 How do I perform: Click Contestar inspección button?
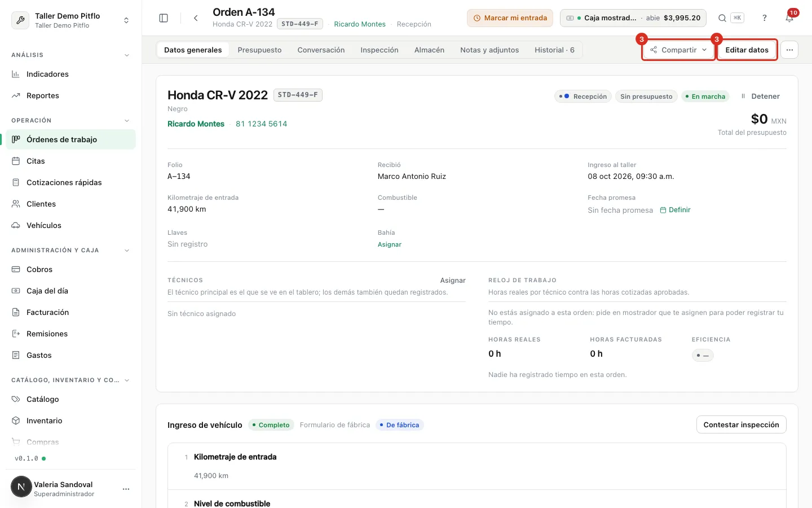(x=742, y=424)
